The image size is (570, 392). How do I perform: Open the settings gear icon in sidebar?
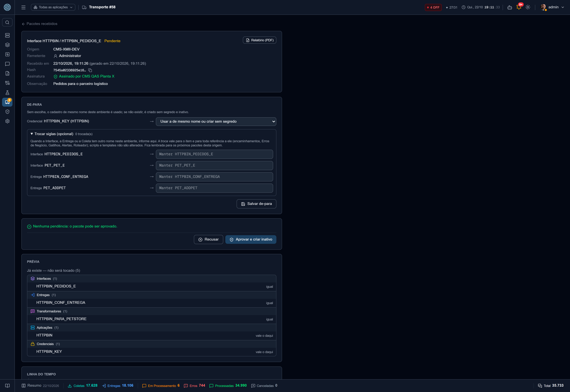point(7,121)
